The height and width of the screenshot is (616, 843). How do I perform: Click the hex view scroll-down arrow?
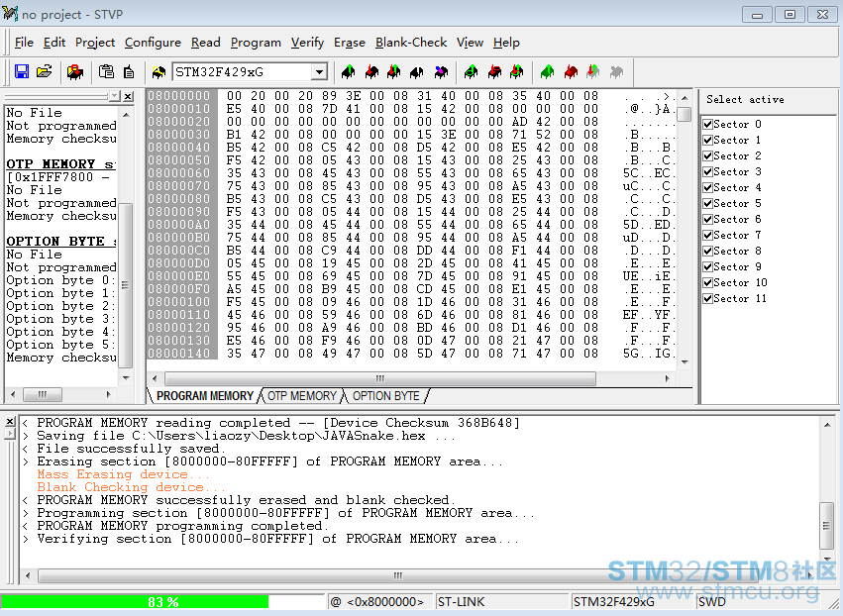pyautogui.click(x=685, y=362)
